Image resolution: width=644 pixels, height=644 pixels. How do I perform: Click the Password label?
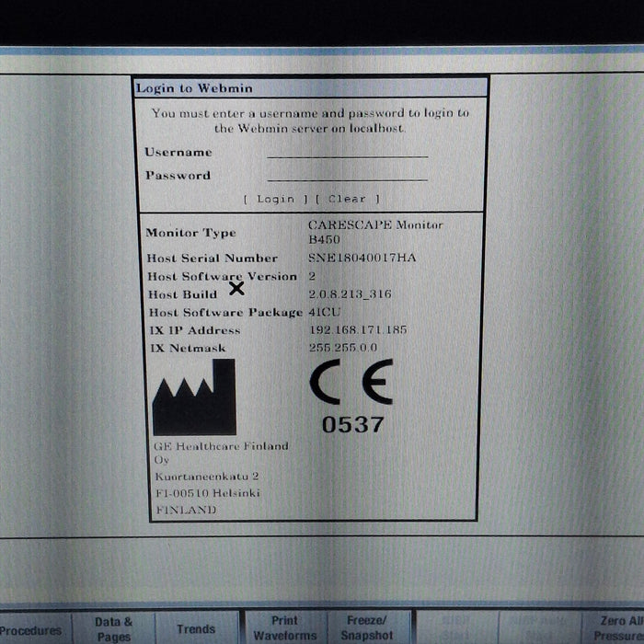[178, 176]
